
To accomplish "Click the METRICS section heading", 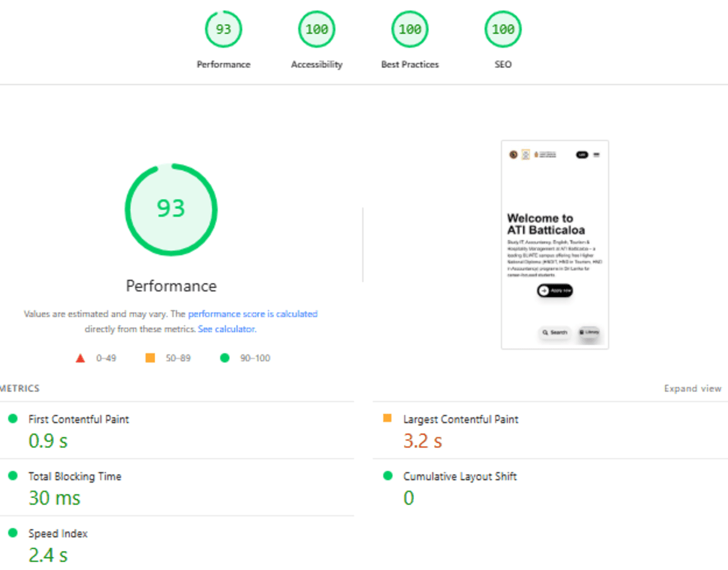I will tap(19, 388).
